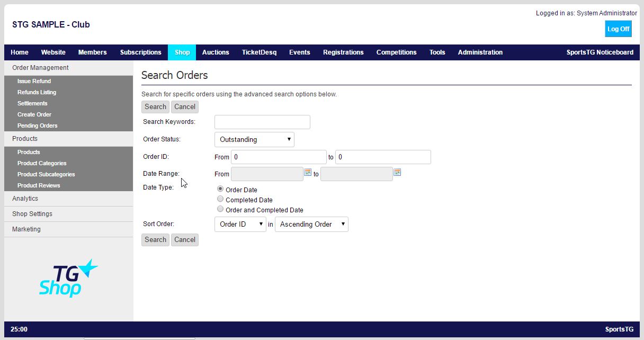Expand the Products sidebar section header
644x340 pixels.
coord(68,139)
